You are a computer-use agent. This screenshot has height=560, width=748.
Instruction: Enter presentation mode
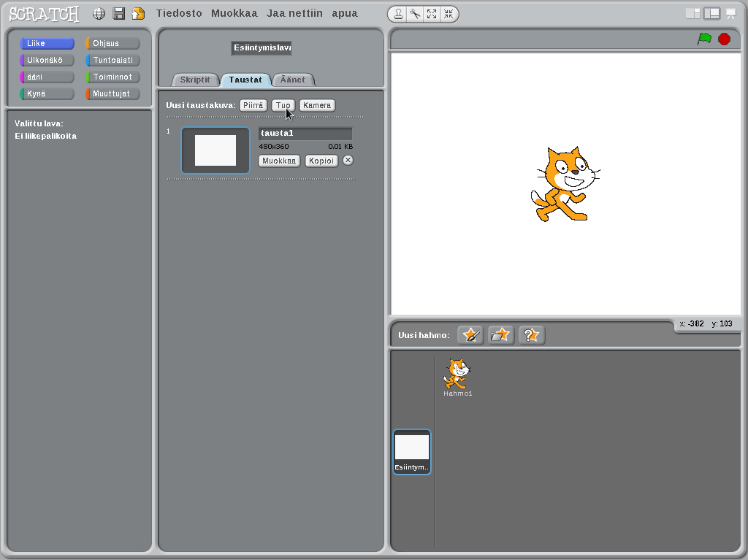click(x=730, y=14)
